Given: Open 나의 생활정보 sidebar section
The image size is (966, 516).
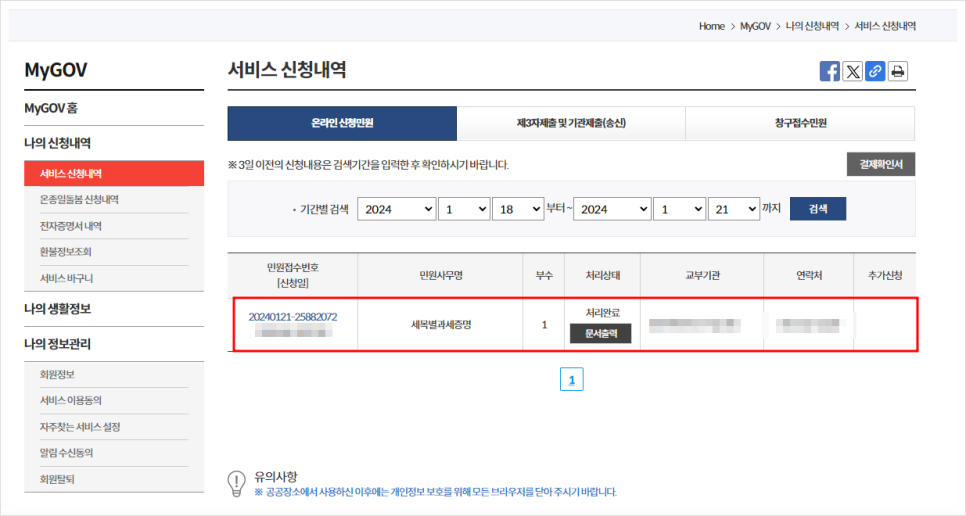Looking at the screenshot, I should (57, 309).
